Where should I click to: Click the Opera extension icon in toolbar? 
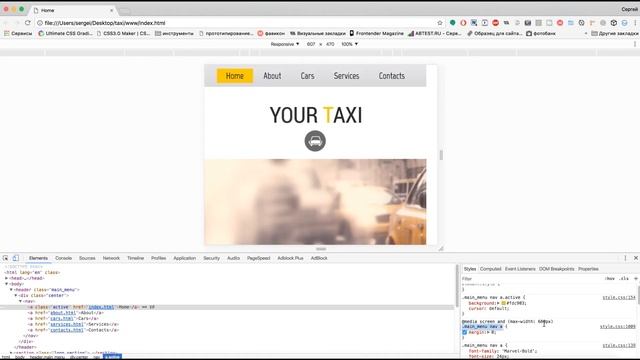pos(463,23)
